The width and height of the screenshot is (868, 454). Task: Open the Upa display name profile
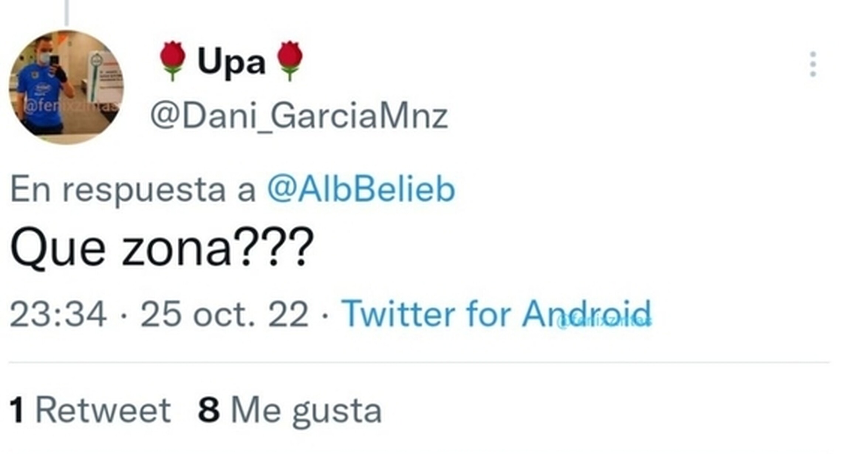231,61
